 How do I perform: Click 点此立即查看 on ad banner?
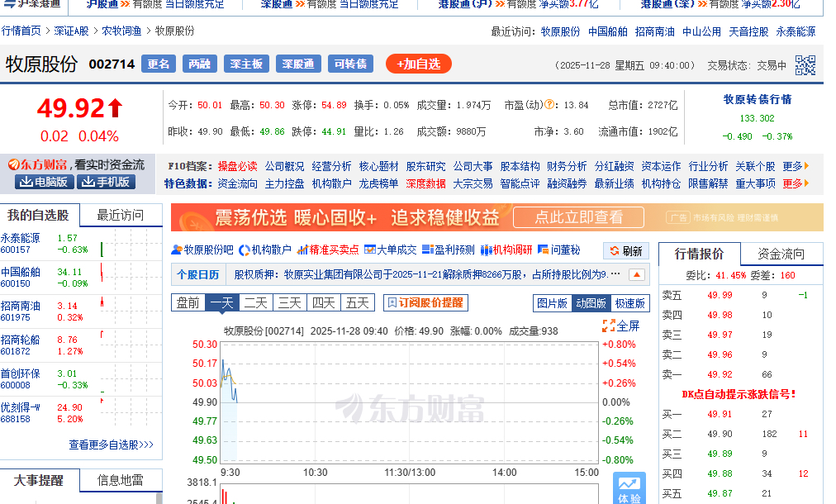pos(578,217)
